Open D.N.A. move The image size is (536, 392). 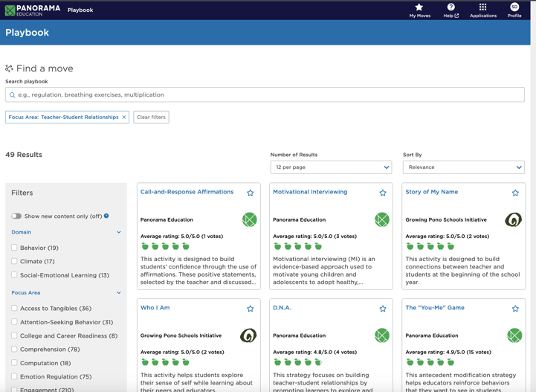[x=282, y=308]
